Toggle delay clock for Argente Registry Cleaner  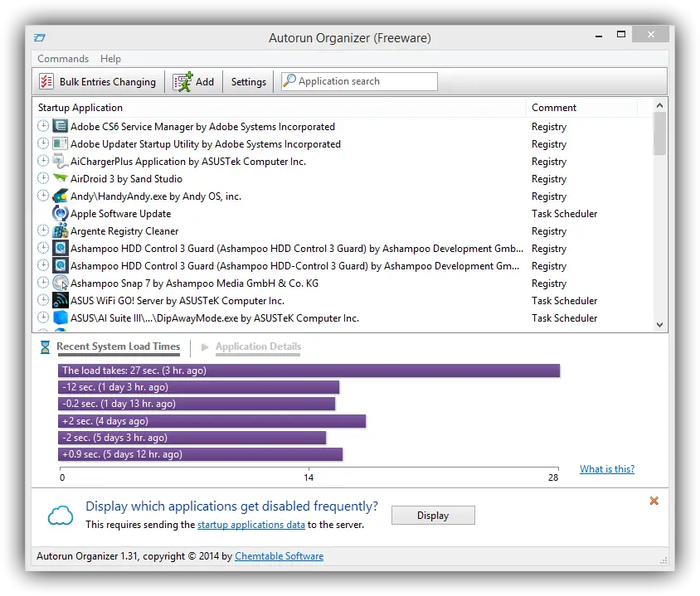tap(43, 230)
